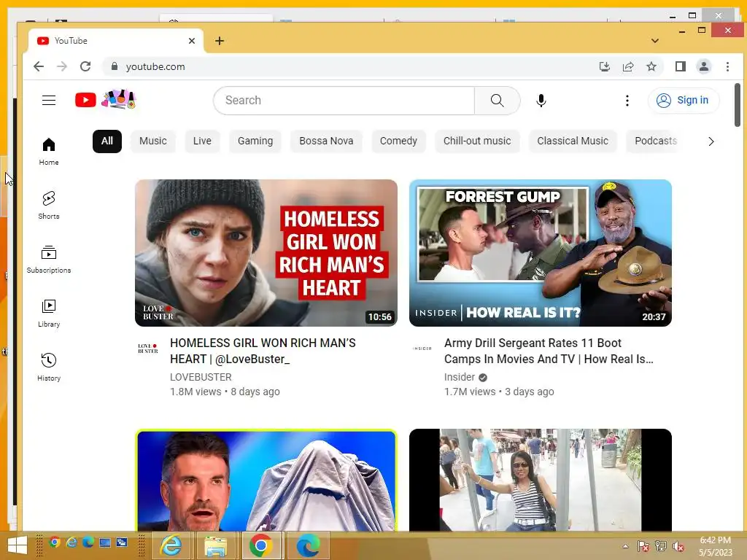This screenshot has height=560, width=747.
Task: Open Army Drill Sergeant Rates video title
Action: tap(549, 351)
